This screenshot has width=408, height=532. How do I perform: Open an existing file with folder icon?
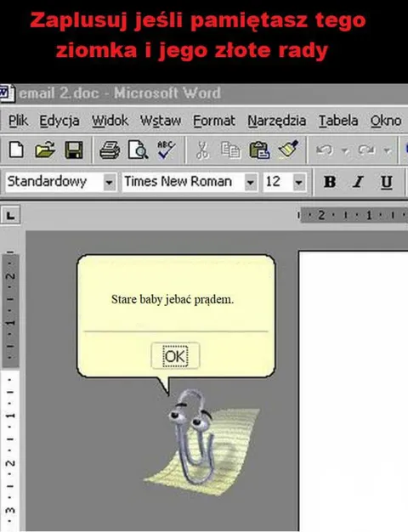point(45,150)
